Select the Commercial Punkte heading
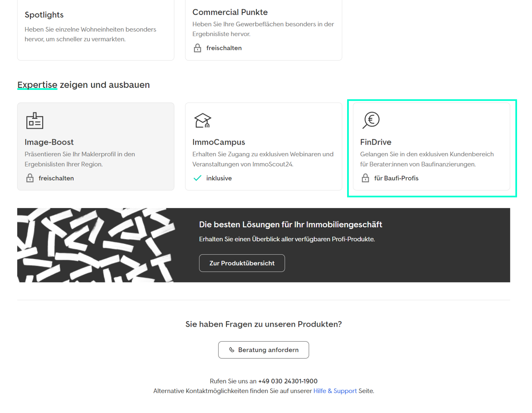 click(x=230, y=12)
